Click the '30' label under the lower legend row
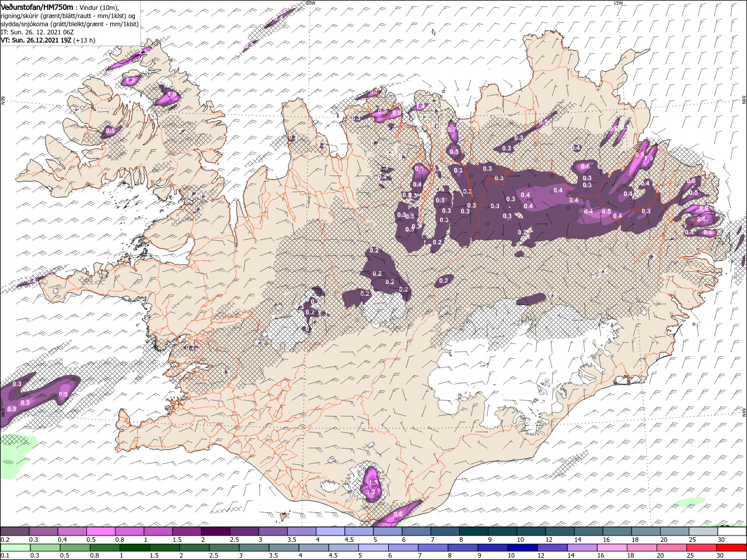 click(x=721, y=556)
